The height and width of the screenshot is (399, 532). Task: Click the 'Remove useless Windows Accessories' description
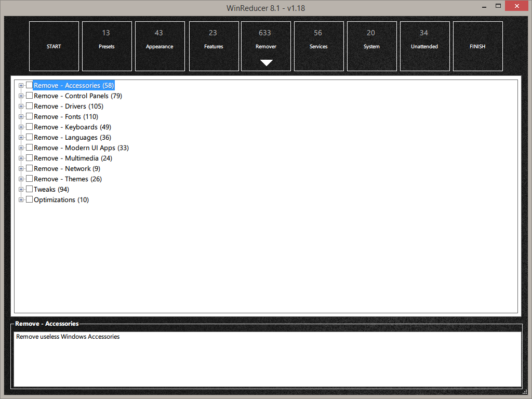tap(68, 337)
